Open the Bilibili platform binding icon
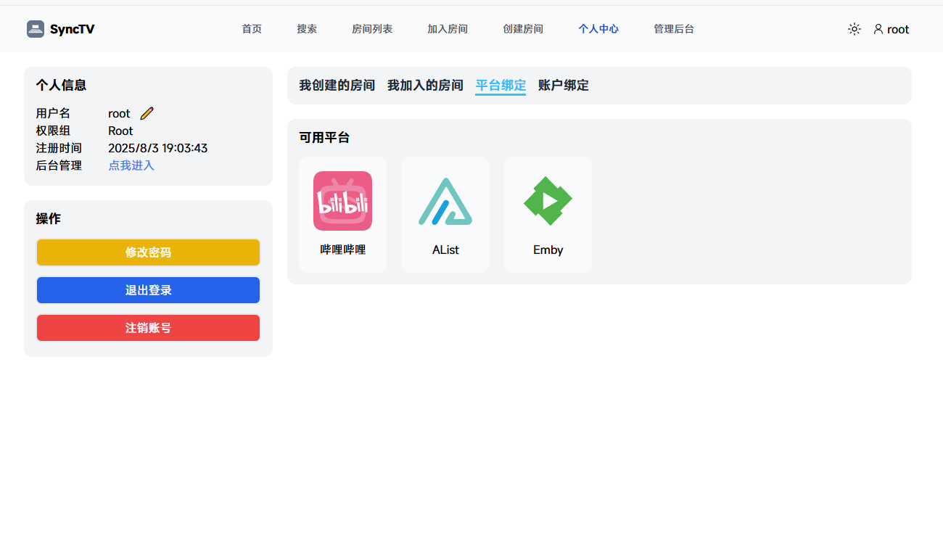This screenshot has width=943, height=560. (342, 201)
